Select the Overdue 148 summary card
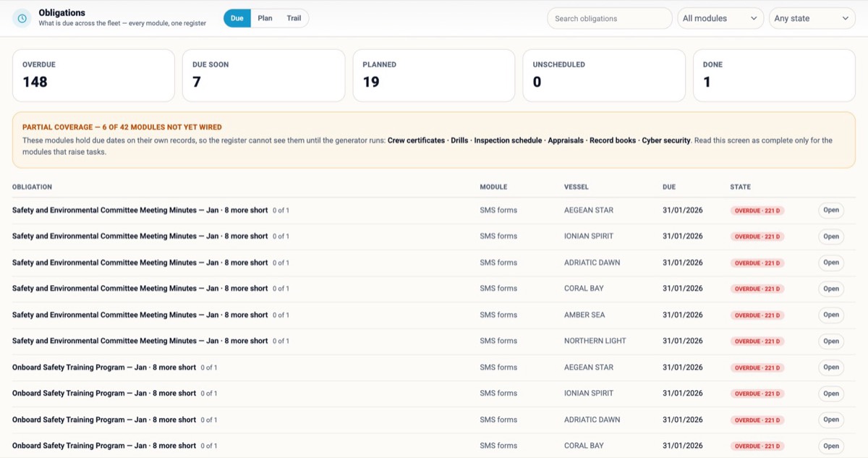This screenshot has height=458, width=868. pos(93,75)
